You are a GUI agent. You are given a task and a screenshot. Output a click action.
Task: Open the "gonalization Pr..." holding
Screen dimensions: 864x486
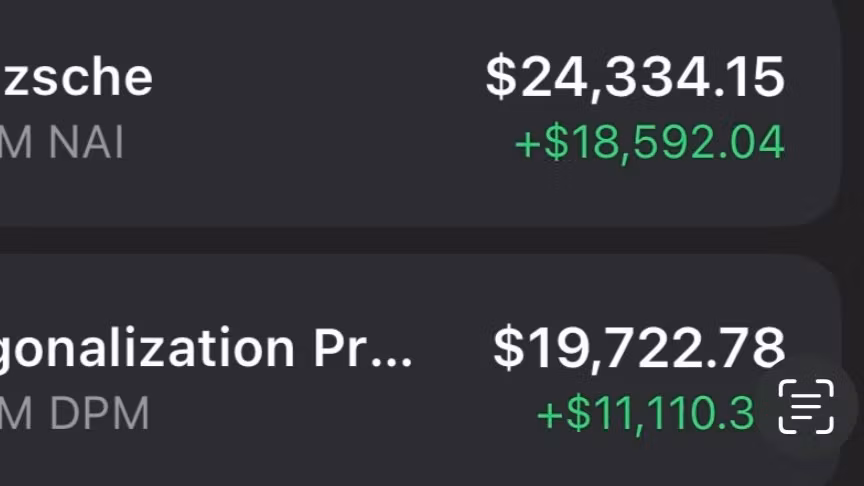(x=205, y=347)
